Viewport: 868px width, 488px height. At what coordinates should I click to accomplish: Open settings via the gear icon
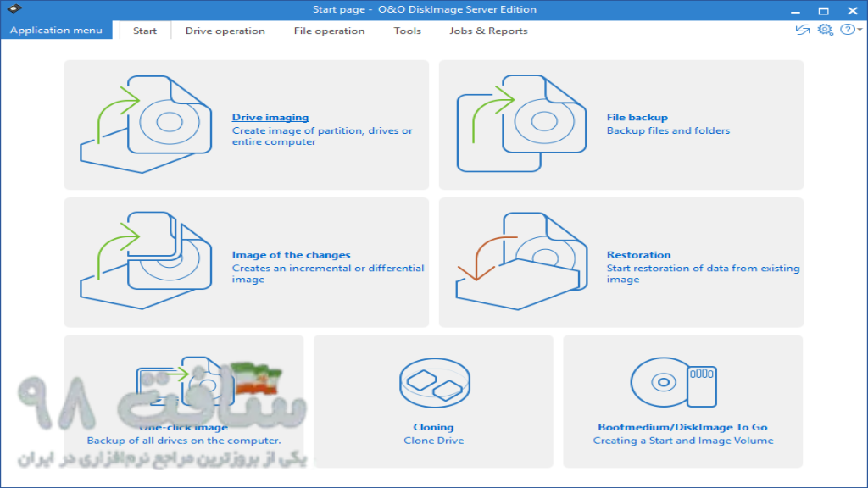pos(825,30)
